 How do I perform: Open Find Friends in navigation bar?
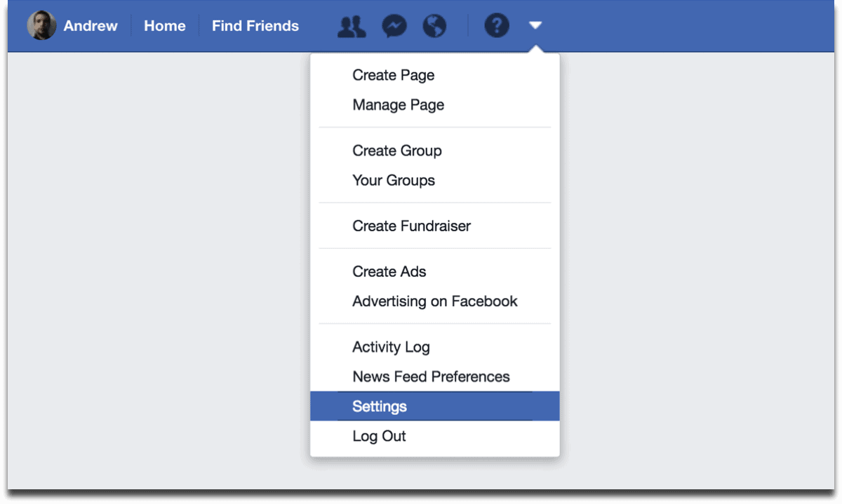255,26
